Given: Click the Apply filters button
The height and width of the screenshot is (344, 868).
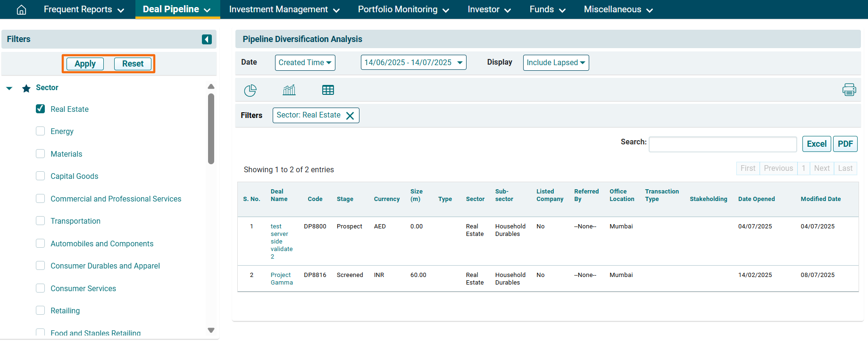Looking at the screenshot, I should (85, 64).
